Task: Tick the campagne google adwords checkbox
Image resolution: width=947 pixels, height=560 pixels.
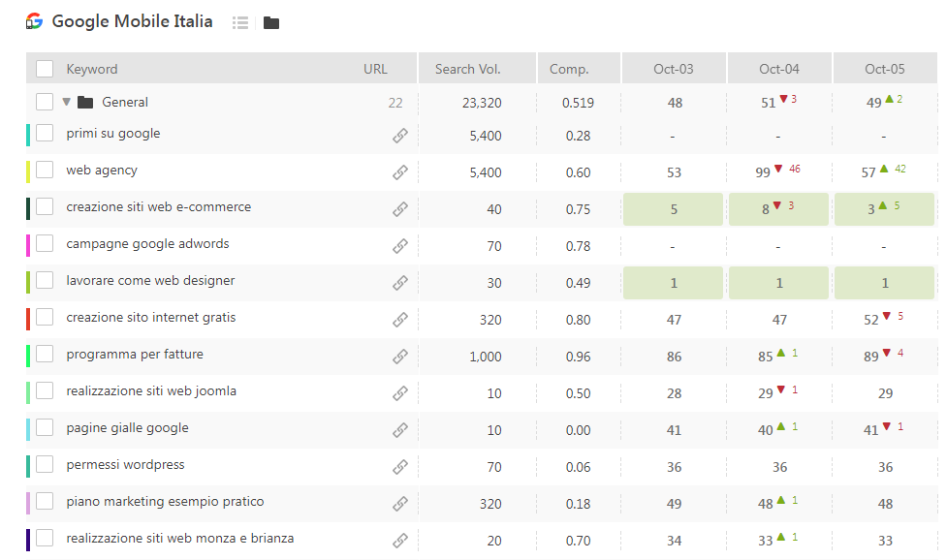Action: tap(45, 243)
